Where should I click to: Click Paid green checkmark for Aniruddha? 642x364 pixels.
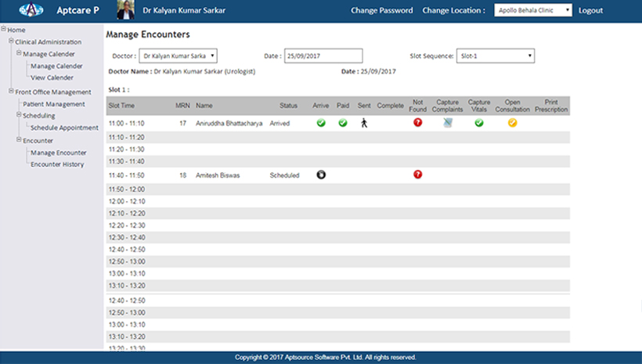343,123
